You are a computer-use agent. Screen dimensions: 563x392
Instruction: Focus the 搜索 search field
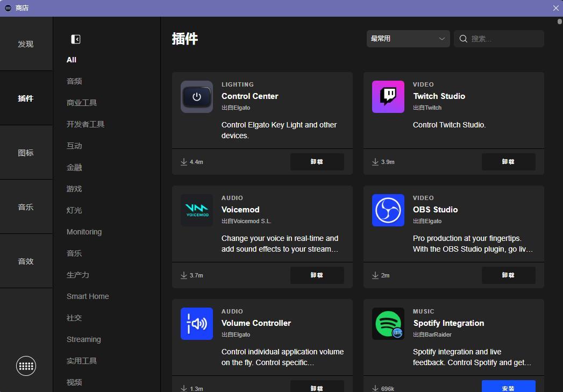499,39
